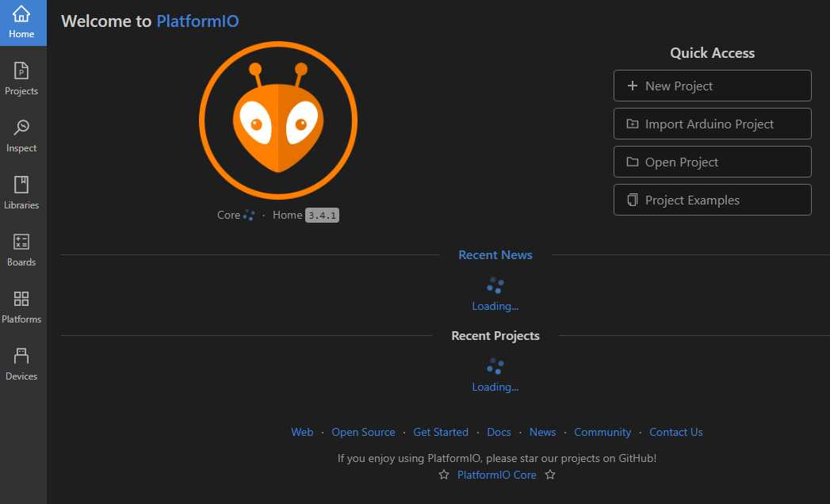Open the Boards section
The width and height of the screenshot is (830, 504).
click(x=22, y=249)
